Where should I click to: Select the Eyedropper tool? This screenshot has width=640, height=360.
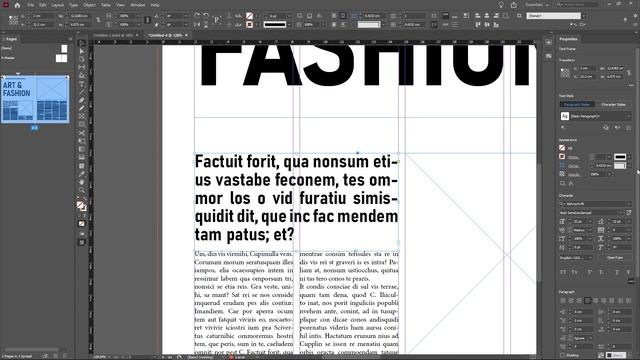click(82, 174)
